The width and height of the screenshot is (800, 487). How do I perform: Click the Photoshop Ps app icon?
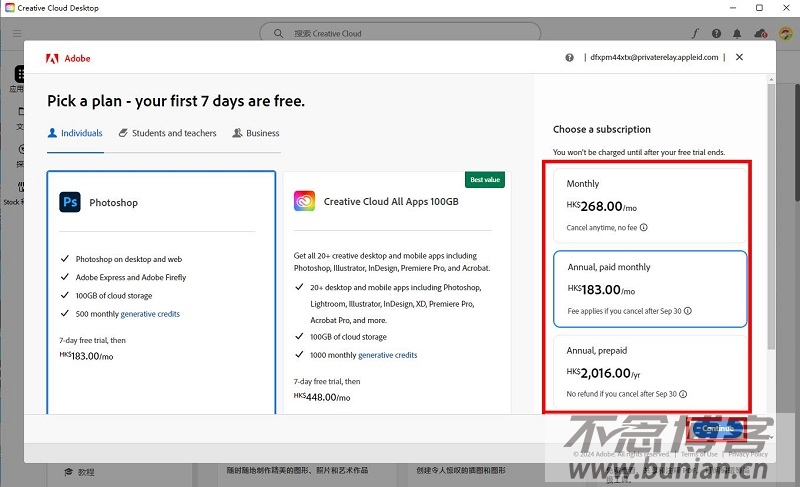pos(70,202)
